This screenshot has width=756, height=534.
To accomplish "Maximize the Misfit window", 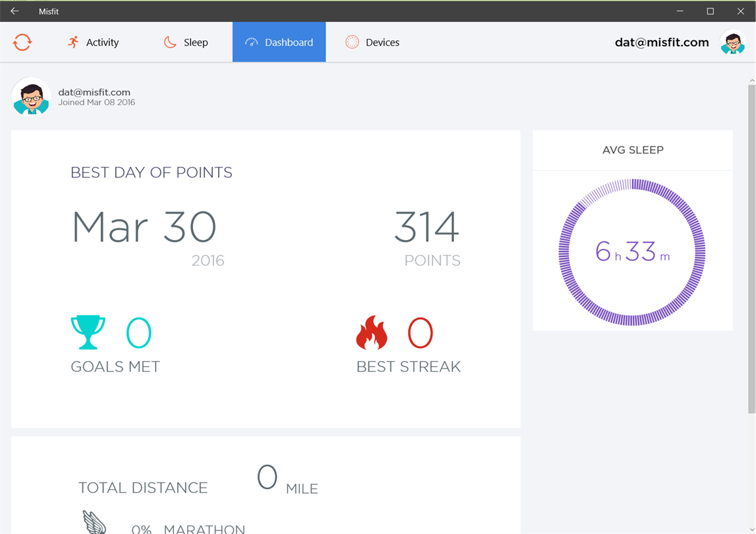I will click(711, 11).
